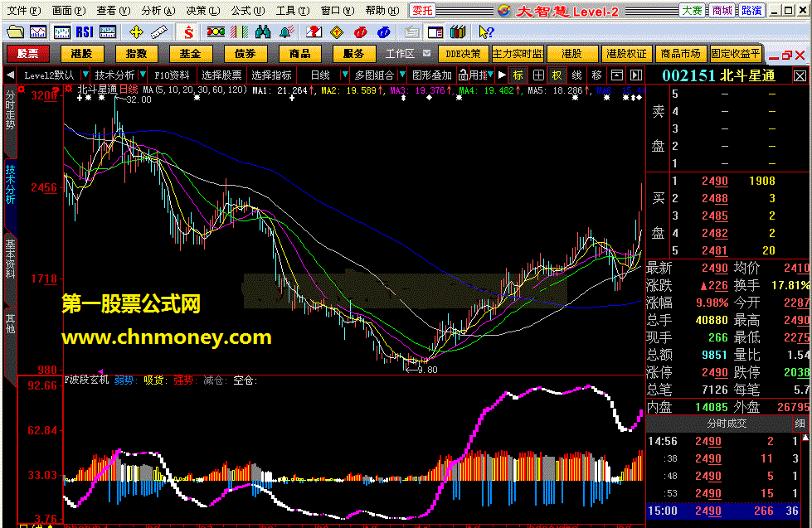Screen dimensions: 812x528
Task: Click the red dollar sign icon
Action: (188, 32)
